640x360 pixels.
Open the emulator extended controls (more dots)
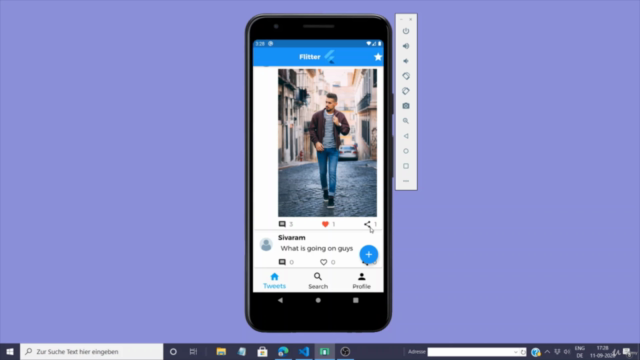(406, 181)
